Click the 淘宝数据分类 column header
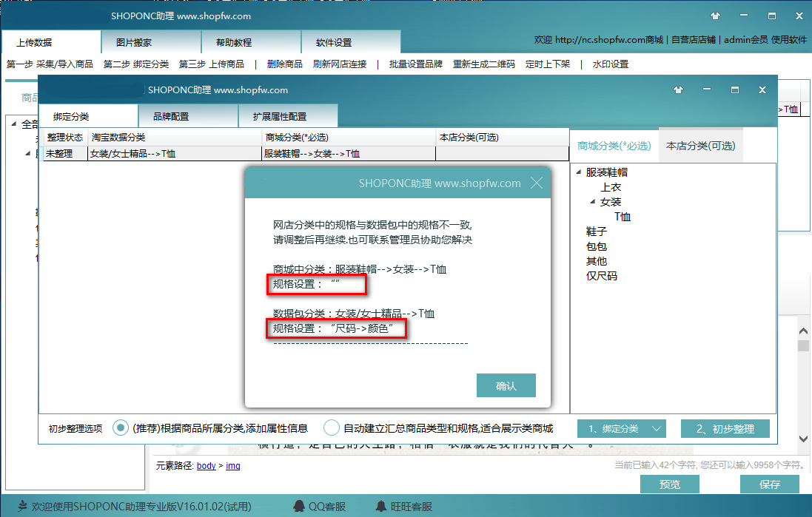 coord(175,138)
